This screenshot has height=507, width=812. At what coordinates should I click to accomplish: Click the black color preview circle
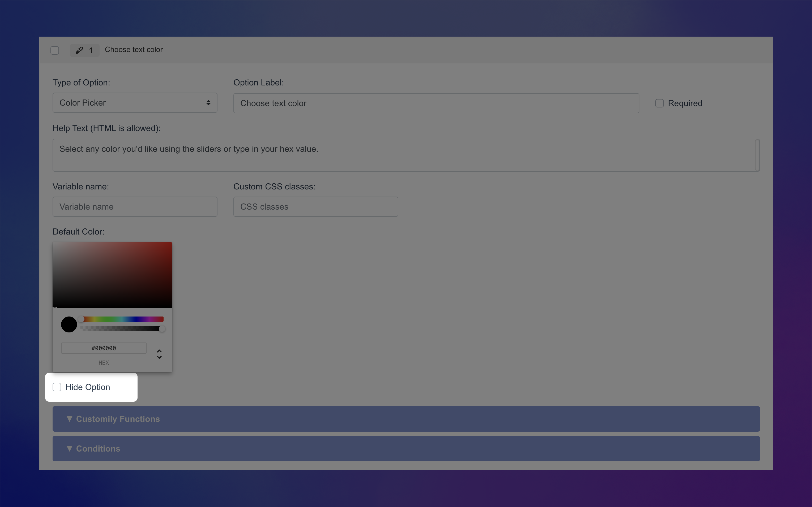pos(69,324)
